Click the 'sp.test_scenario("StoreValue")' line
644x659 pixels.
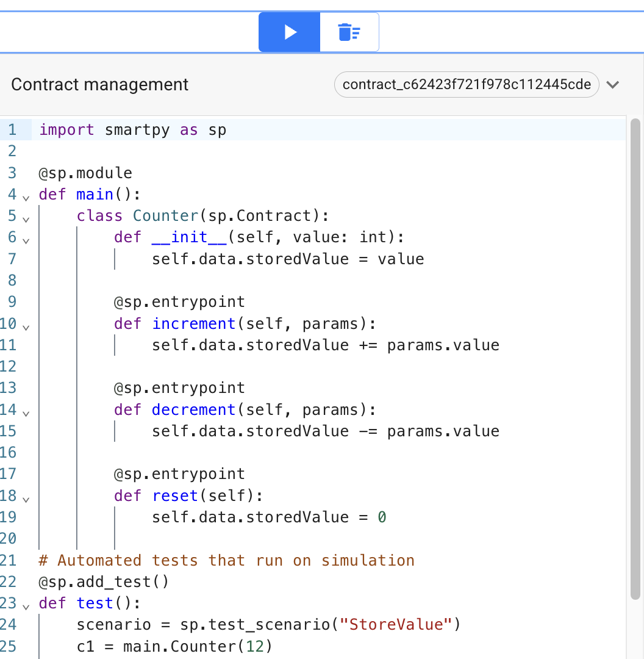click(x=268, y=625)
